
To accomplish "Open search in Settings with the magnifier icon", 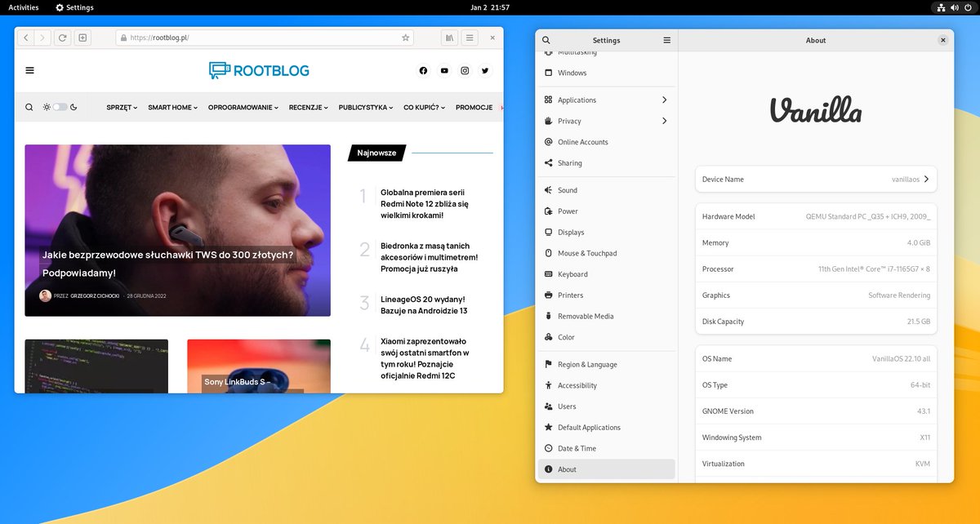I will [x=546, y=39].
